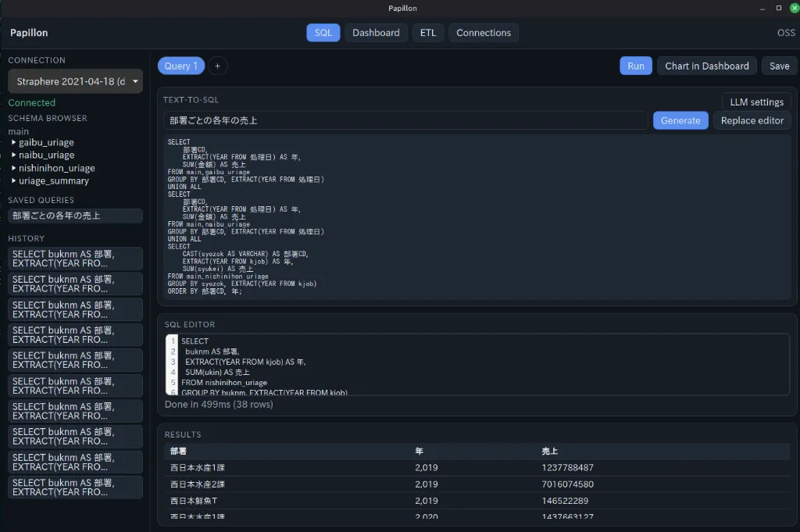Generate SQL from text prompt
Viewport: 800px width, 532px height.
coord(680,120)
